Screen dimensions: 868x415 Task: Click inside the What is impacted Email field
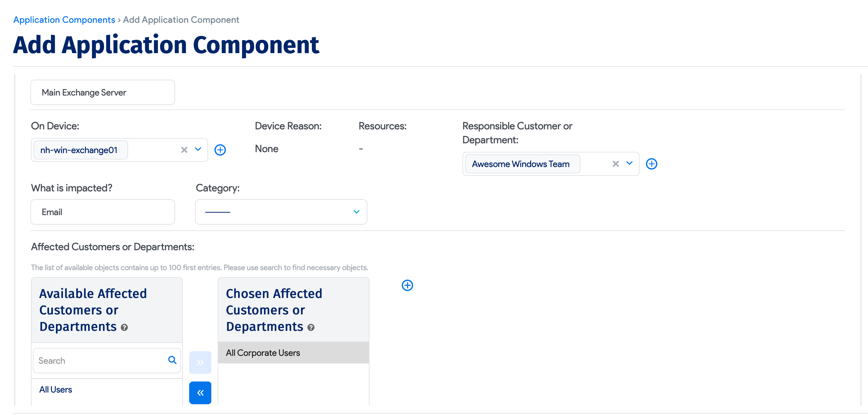tap(102, 212)
